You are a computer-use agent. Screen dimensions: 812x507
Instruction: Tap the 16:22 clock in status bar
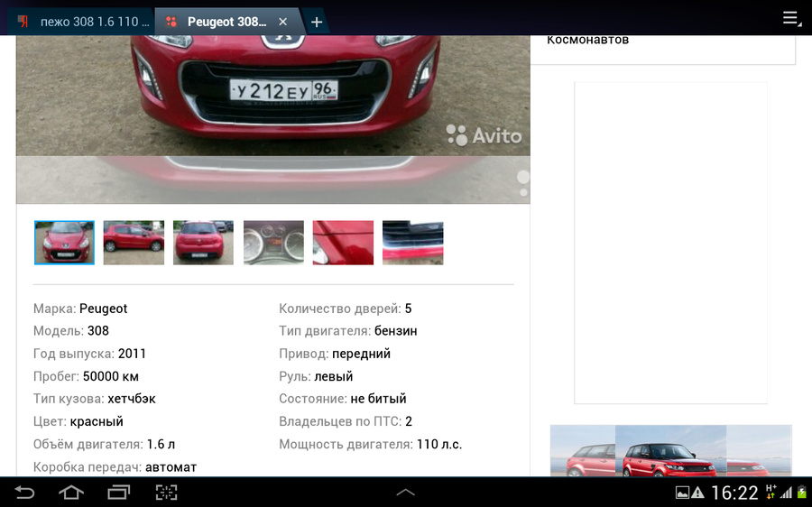pyautogui.click(x=734, y=493)
